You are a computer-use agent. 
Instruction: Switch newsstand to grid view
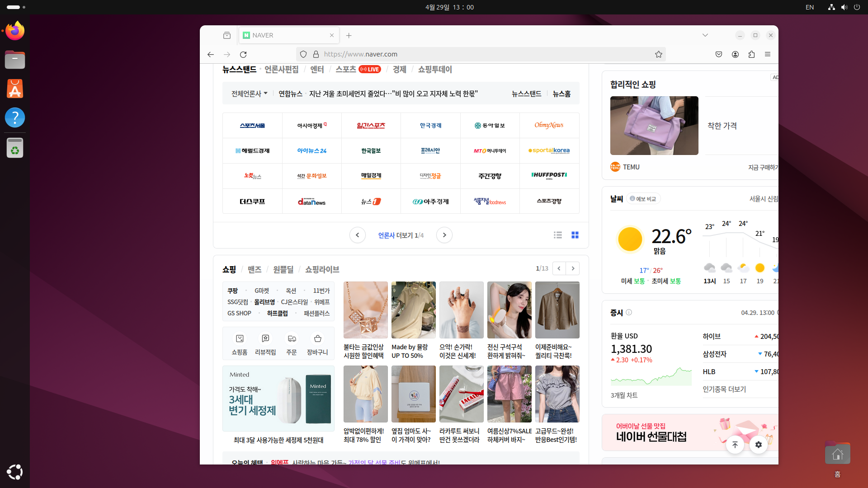575,235
